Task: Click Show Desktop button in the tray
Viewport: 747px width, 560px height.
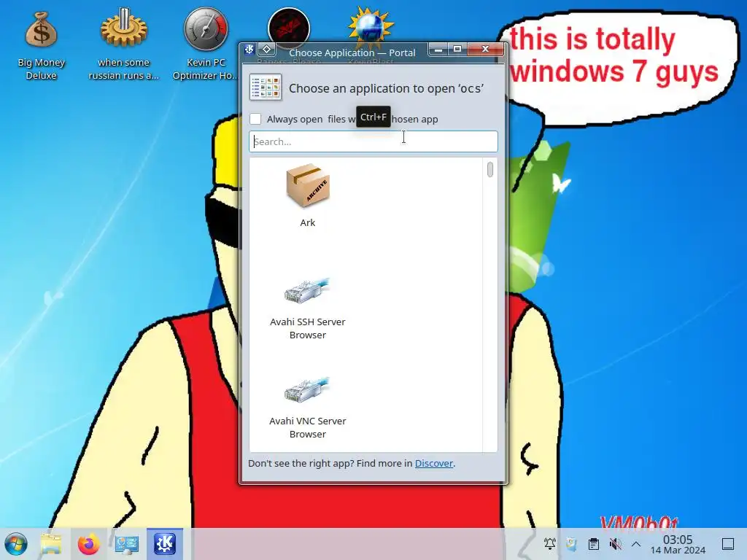Action: click(x=728, y=544)
